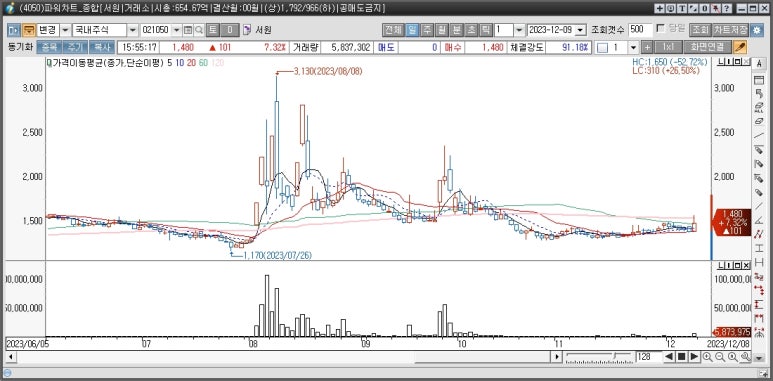773x381 pixels.
Task: Click the stop square playback icon
Action: pyautogui.click(x=681, y=356)
